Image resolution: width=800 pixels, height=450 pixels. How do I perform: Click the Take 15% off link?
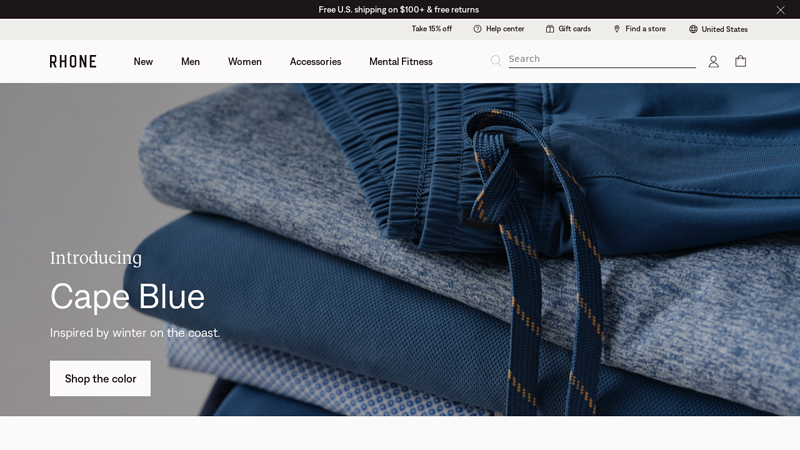431,29
